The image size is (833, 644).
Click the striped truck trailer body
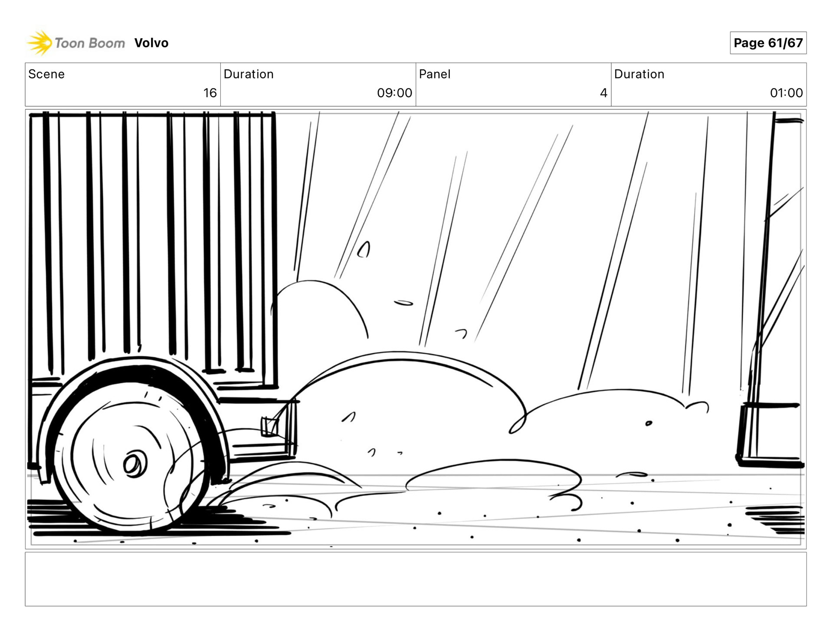152,239
